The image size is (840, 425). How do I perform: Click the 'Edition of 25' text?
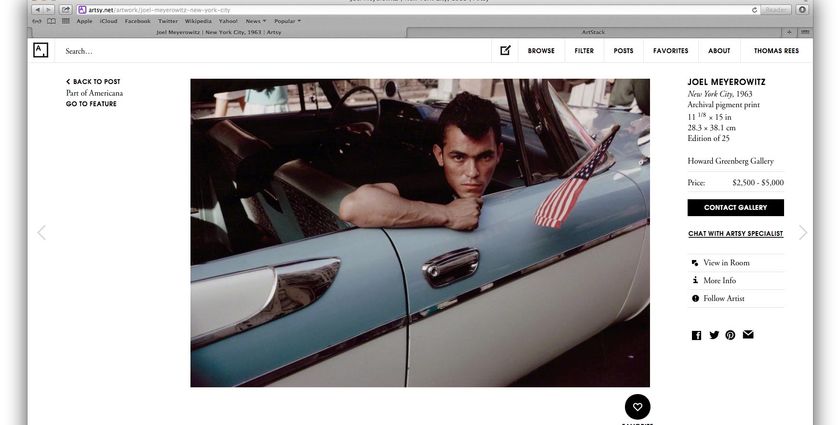pyautogui.click(x=708, y=138)
